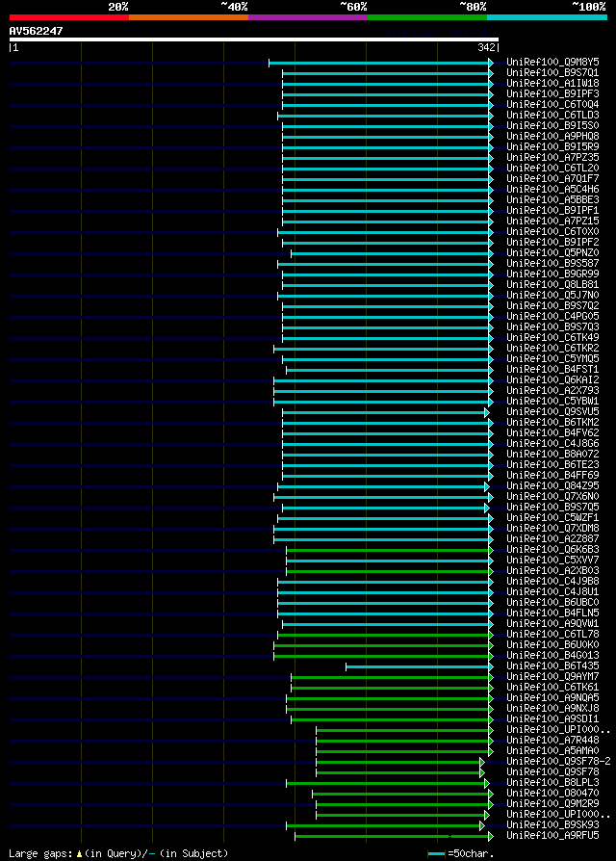Select the UniRef100_B6TE23 label

pyautogui.click(x=552, y=465)
